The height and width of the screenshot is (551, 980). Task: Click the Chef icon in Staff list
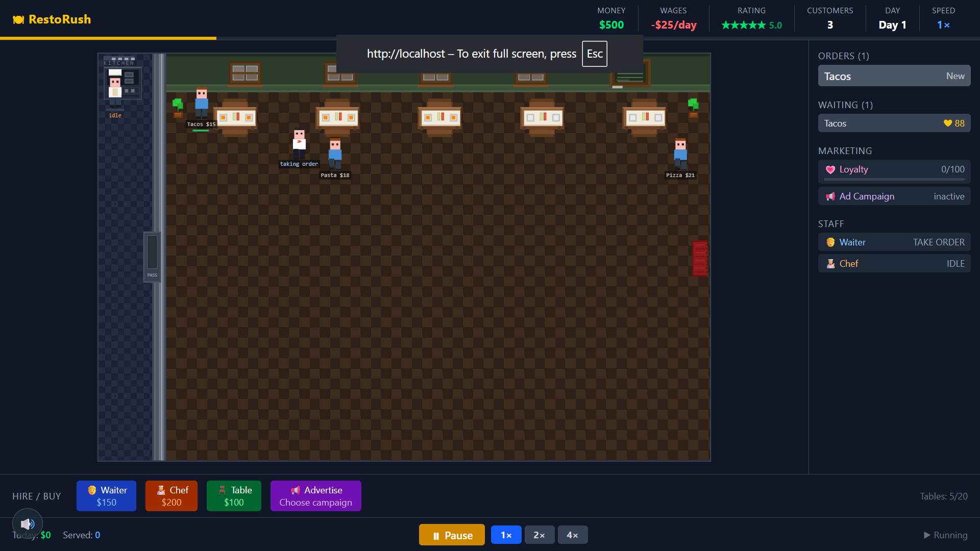tap(830, 264)
